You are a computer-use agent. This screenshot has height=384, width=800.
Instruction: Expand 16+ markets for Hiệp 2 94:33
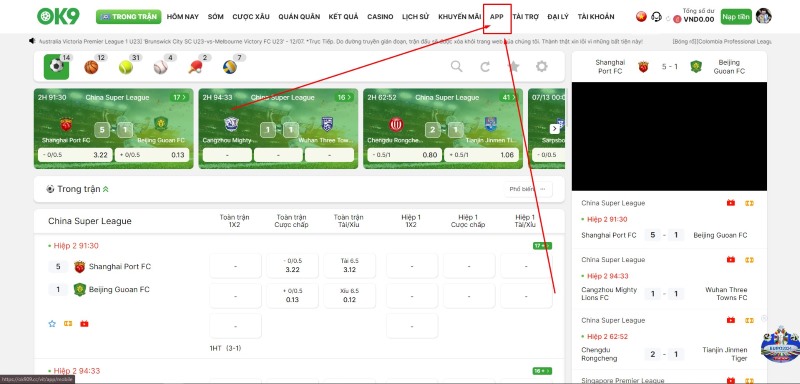pyautogui.click(x=542, y=371)
